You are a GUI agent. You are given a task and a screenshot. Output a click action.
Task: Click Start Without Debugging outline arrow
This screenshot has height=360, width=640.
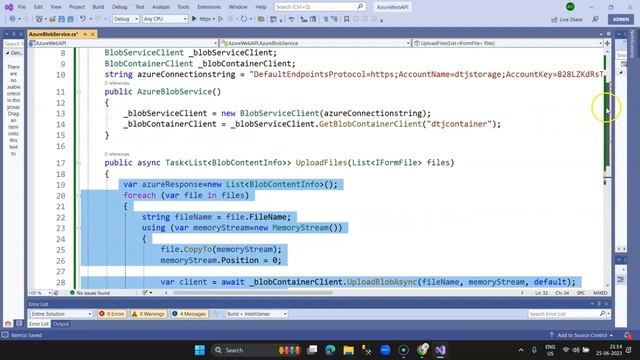(220, 19)
